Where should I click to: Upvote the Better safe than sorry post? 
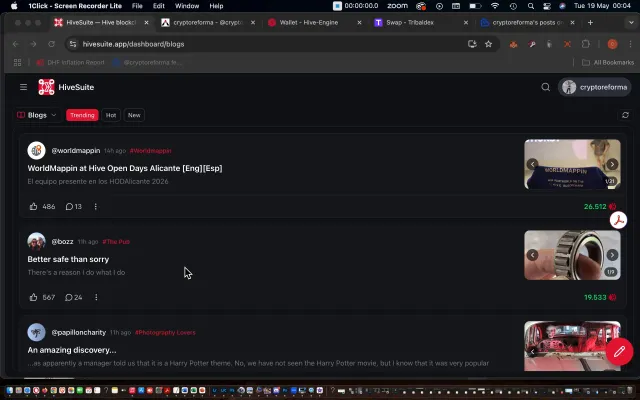pos(33,297)
